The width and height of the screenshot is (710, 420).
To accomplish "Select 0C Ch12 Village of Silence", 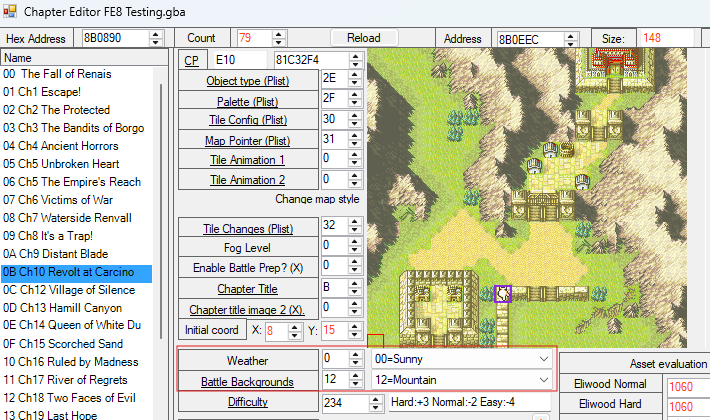I will [x=77, y=290].
